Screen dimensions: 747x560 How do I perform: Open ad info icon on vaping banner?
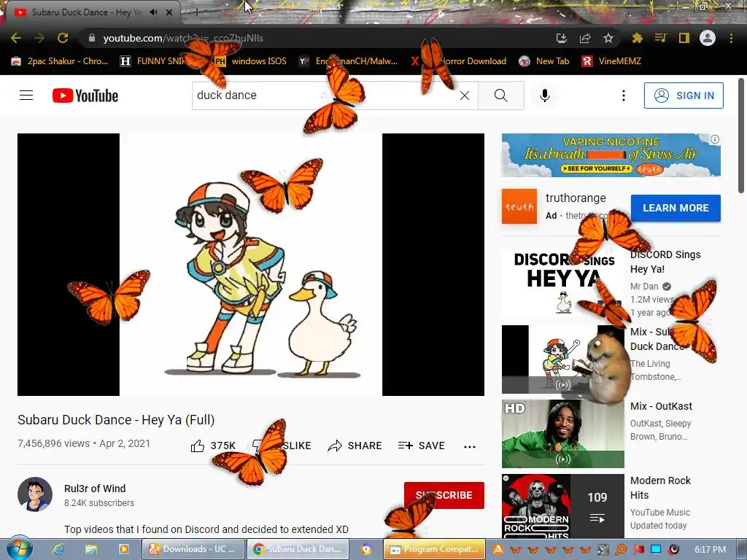[x=715, y=139]
